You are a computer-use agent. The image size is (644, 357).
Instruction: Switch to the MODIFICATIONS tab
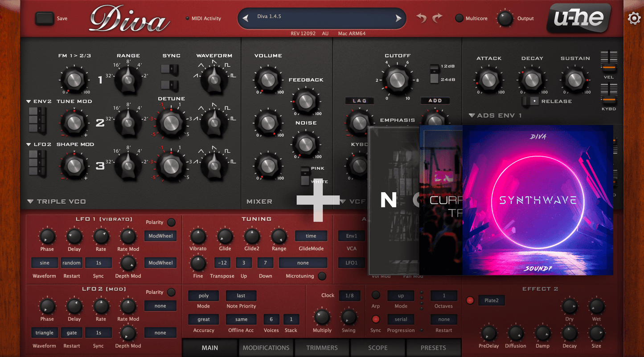pyautogui.click(x=266, y=348)
